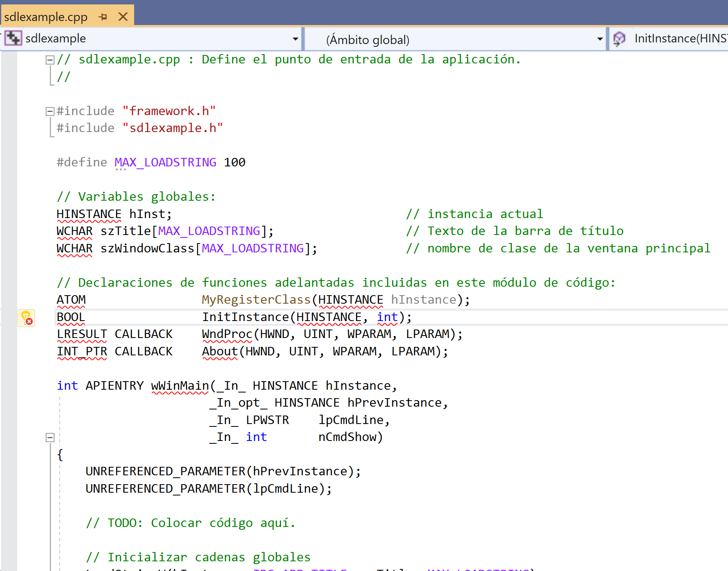Click UNREFERENCED_PARAMETER(lpCmdLine) line
This screenshot has width=728, height=571.
click(209, 489)
